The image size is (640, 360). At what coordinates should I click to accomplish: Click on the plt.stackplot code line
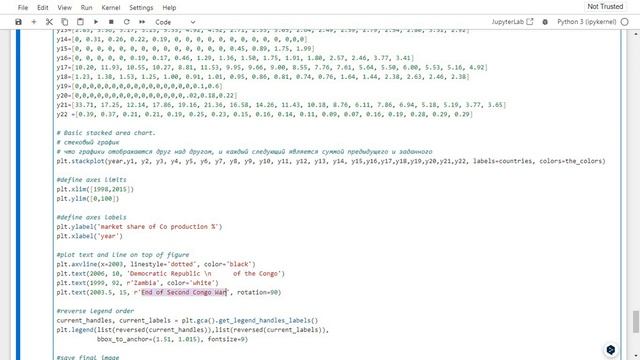point(331,161)
